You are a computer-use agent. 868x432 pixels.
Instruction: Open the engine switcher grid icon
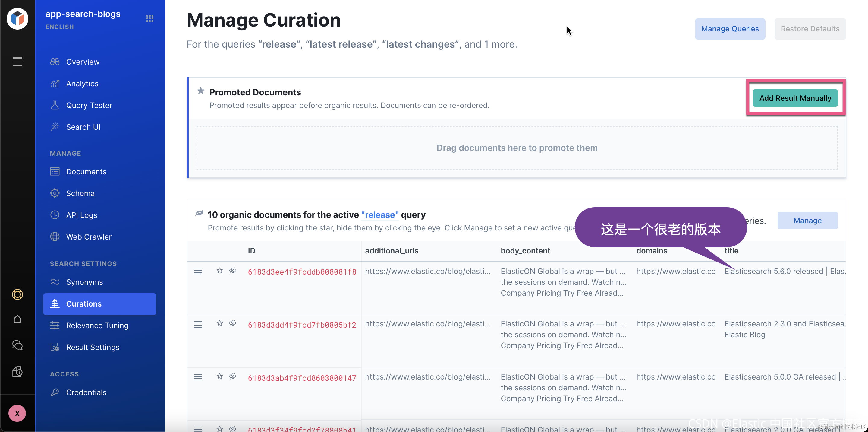149,18
